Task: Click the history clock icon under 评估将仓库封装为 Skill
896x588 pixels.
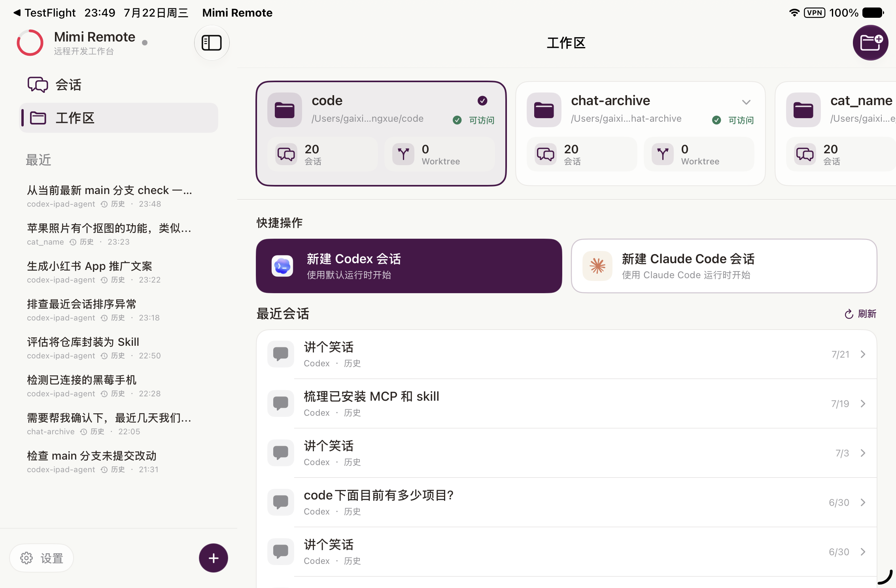Action: [x=104, y=356]
